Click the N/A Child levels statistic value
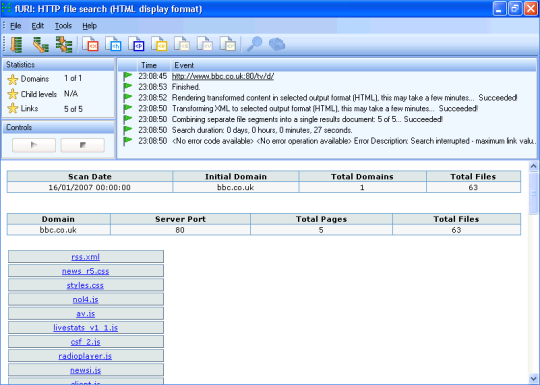Image resolution: width=540 pixels, height=385 pixels. tap(71, 94)
